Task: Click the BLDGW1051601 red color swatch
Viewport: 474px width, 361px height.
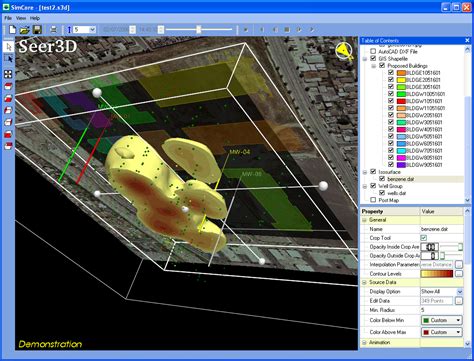Action: (401, 101)
